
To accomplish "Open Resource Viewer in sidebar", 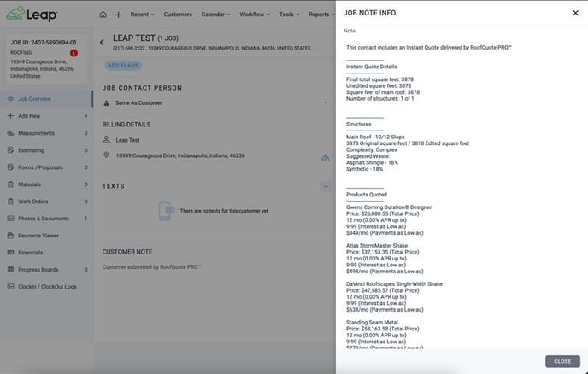I will (x=46, y=236).
